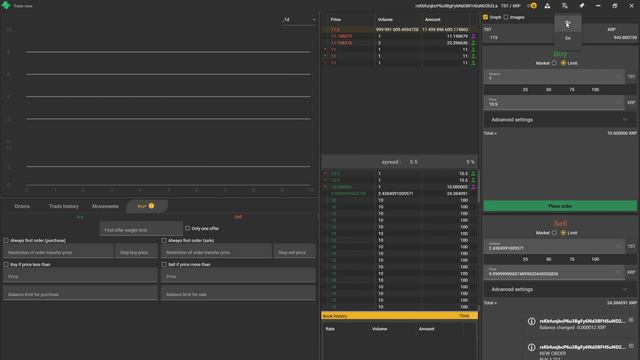
Task: Click the Buy volume input field
Action: (554, 76)
